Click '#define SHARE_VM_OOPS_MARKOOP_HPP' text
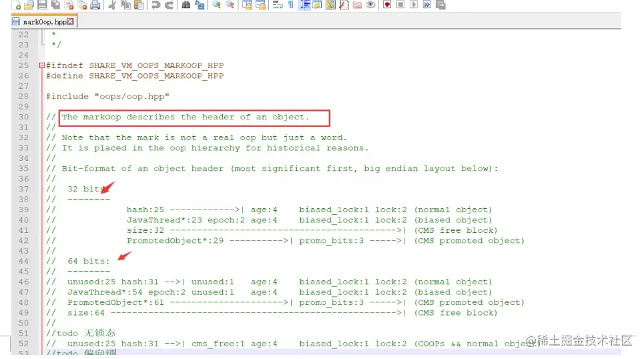The height and width of the screenshot is (359, 644). coord(135,76)
